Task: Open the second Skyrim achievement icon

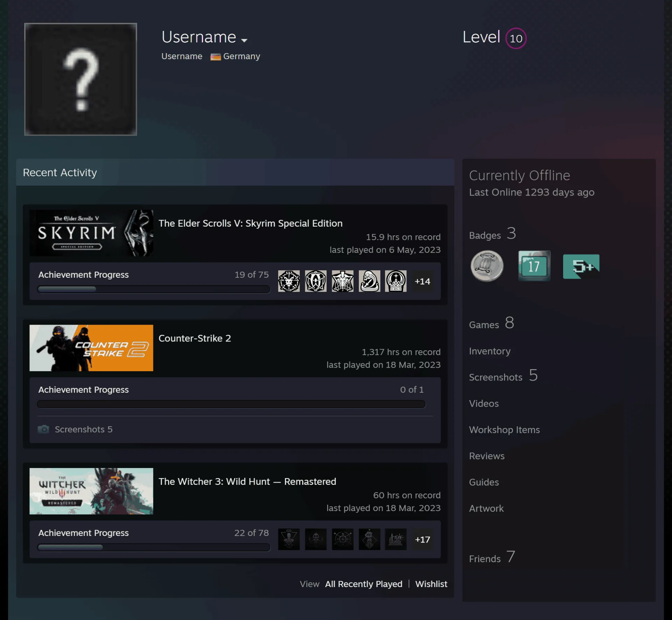Action: pyautogui.click(x=316, y=281)
